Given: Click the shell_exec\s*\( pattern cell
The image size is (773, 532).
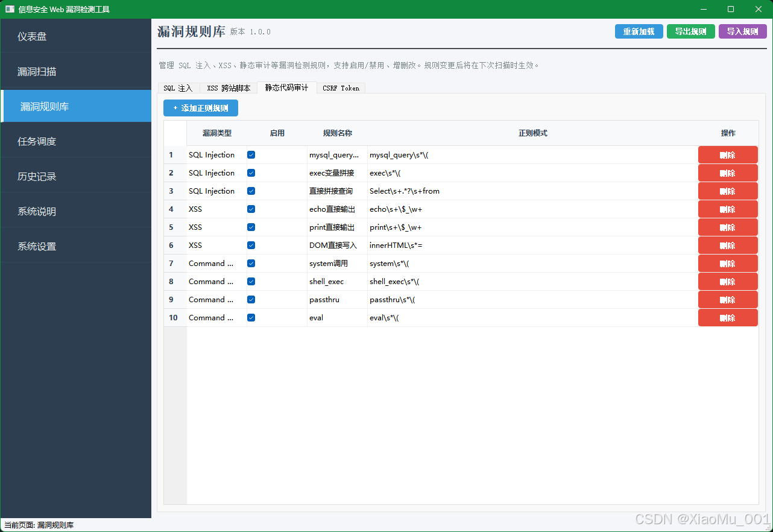Looking at the screenshot, I should [x=533, y=282].
